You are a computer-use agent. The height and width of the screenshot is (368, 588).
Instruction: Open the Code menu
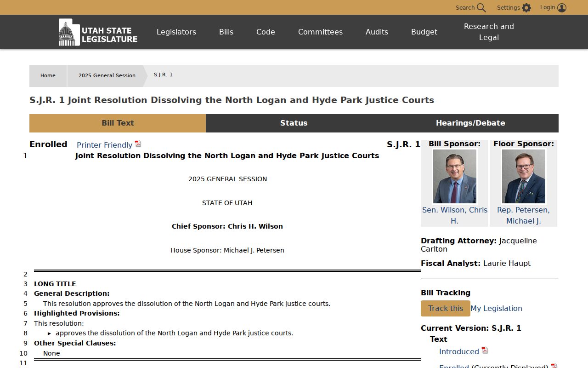pyautogui.click(x=266, y=32)
